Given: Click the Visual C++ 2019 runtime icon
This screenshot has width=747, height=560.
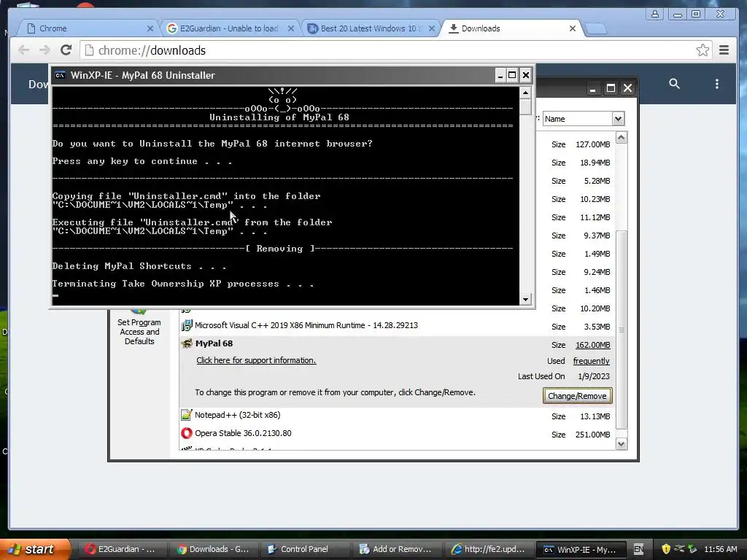Looking at the screenshot, I should pyautogui.click(x=187, y=326).
